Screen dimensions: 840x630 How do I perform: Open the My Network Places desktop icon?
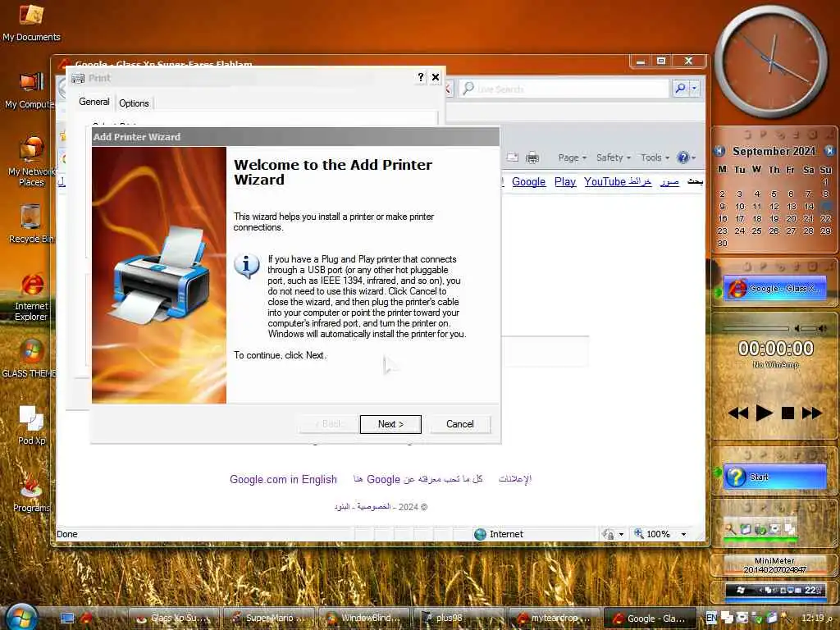pyautogui.click(x=31, y=161)
